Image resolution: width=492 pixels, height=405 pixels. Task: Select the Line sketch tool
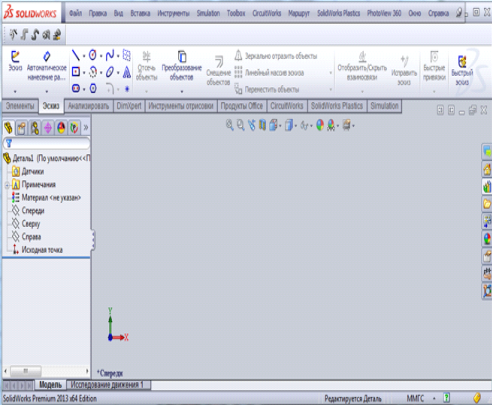(76, 55)
